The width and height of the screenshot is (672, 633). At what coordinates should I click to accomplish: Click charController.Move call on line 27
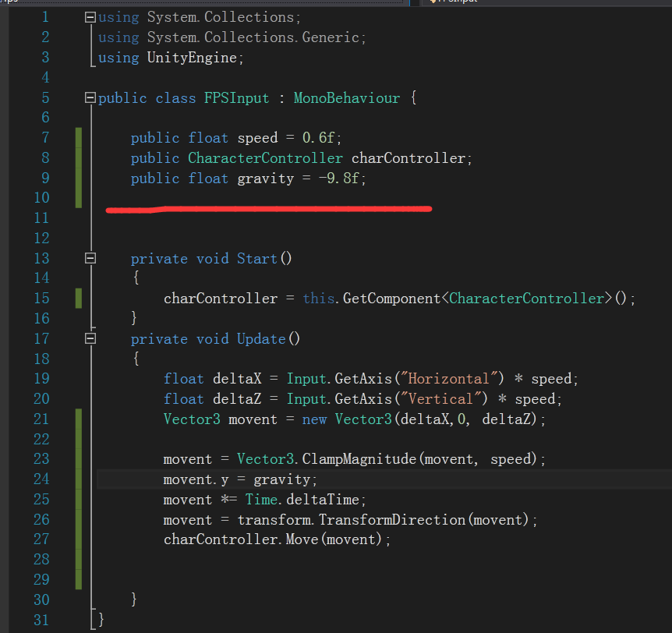[241, 539]
